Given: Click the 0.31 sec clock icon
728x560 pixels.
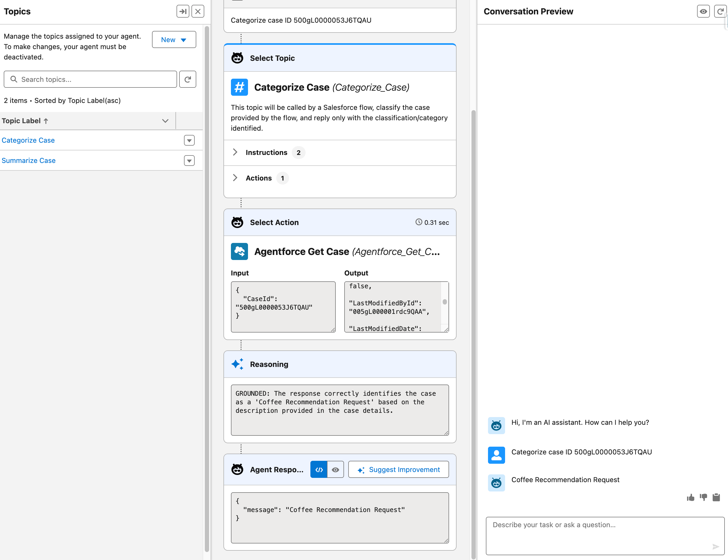Looking at the screenshot, I should [419, 222].
